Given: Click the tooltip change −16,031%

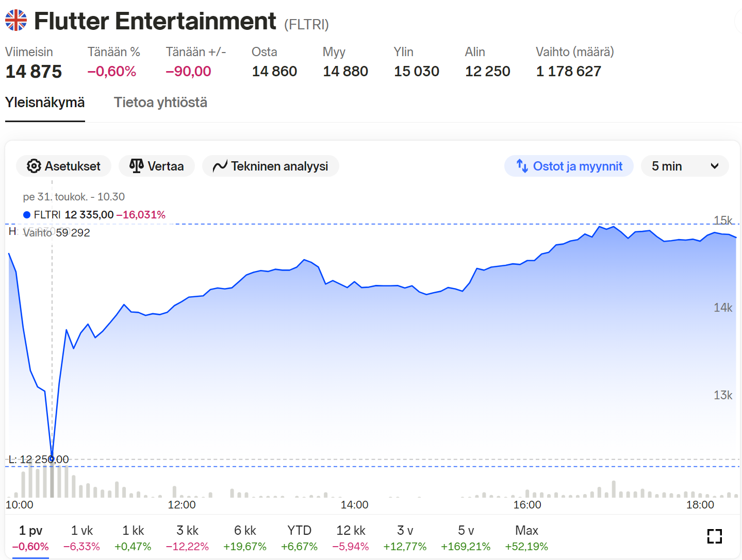Looking at the screenshot, I should tap(141, 215).
